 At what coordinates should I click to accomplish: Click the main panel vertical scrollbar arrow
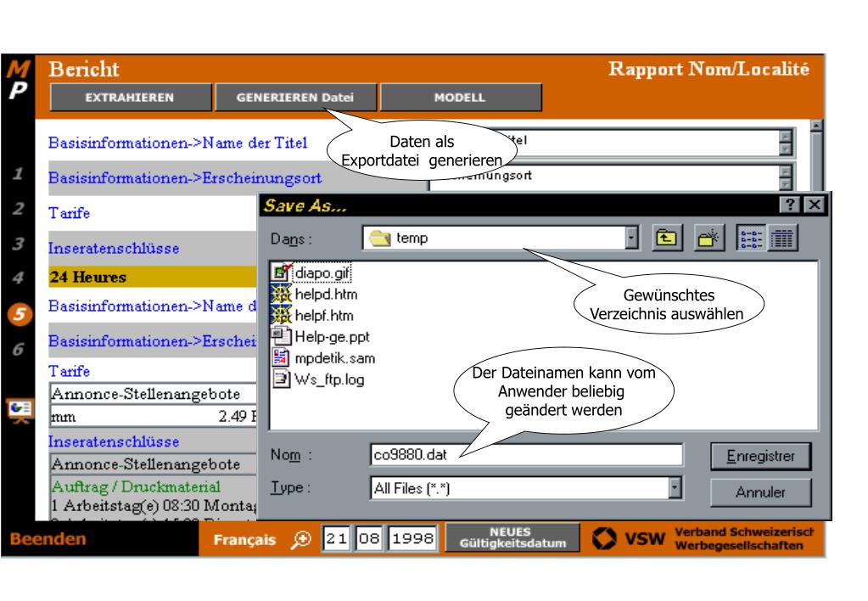pos(815,126)
